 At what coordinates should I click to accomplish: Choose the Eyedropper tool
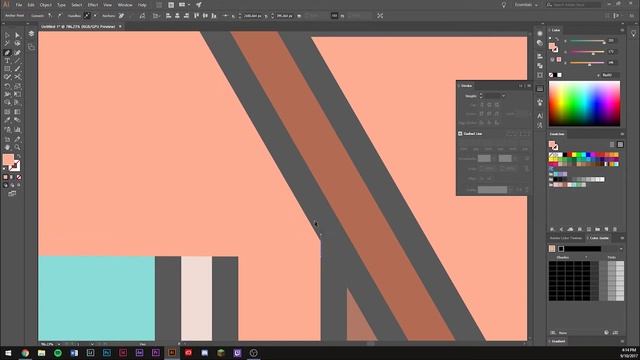pyautogui.click(x=7, y=120)
